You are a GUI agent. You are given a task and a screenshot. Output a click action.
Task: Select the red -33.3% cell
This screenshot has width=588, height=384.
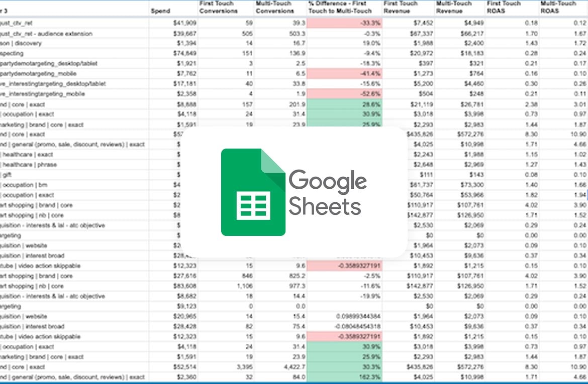[x=344, y=23]
